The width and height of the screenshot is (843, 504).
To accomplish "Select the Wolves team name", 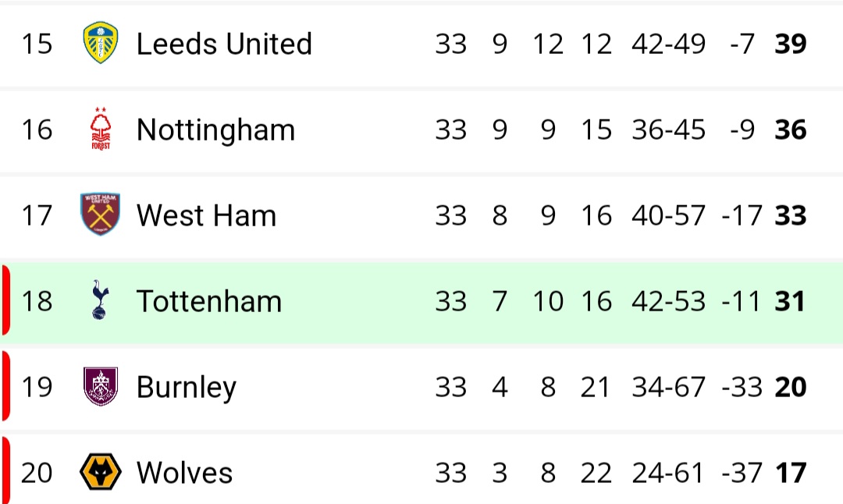I will click(x=184, y=473).
